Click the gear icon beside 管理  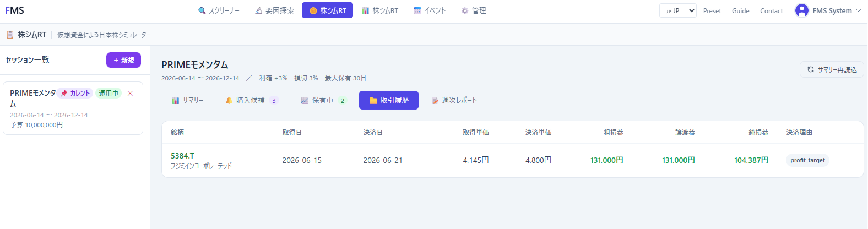(x=465, y=10)
